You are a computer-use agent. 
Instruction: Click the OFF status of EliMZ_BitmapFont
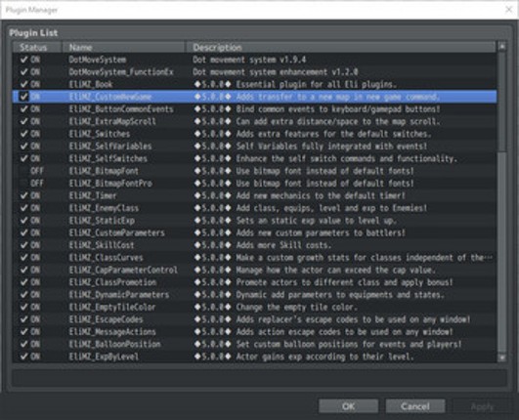[37, 171]
